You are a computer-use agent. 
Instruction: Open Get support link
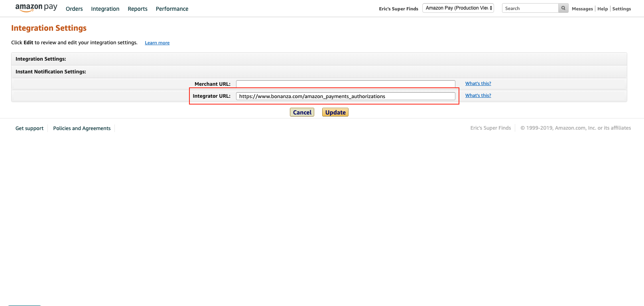30,128
